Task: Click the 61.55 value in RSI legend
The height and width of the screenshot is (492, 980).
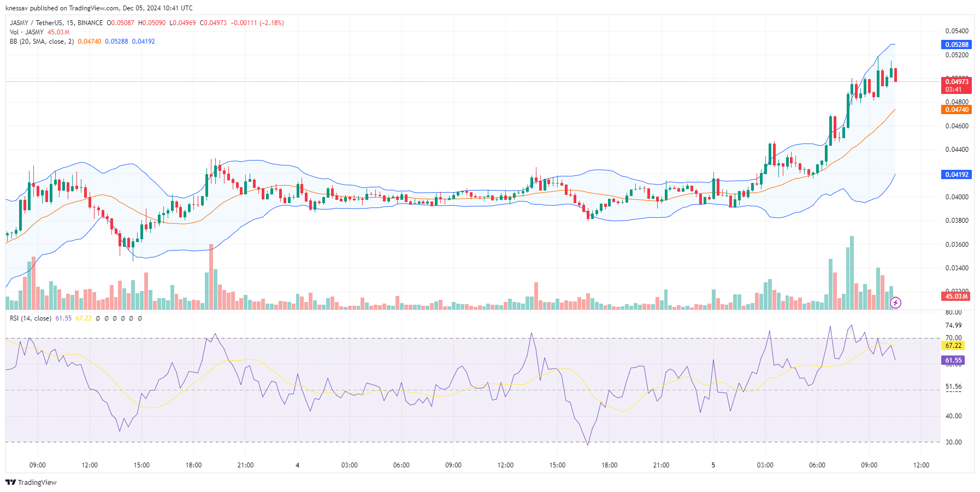Action: tap(63, 318)
